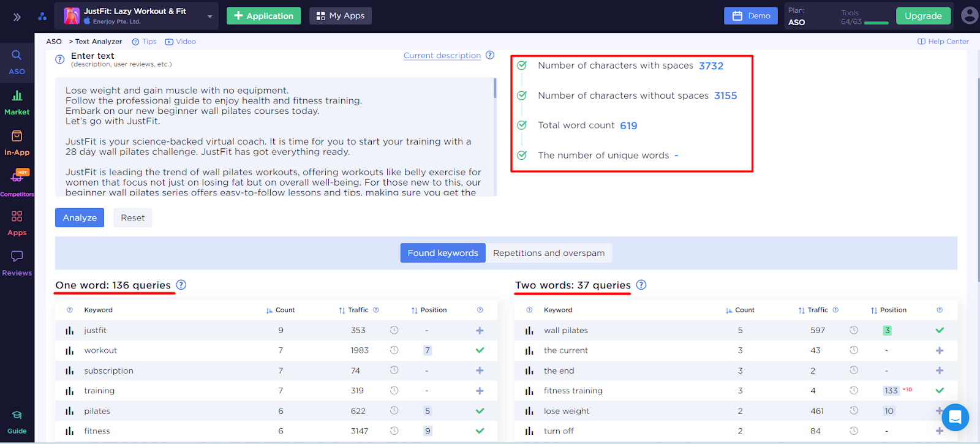Open ASO section in sidebar
The height and width of the screenshot is (444, 980).
pyautogui.click(x=17, y=62)
